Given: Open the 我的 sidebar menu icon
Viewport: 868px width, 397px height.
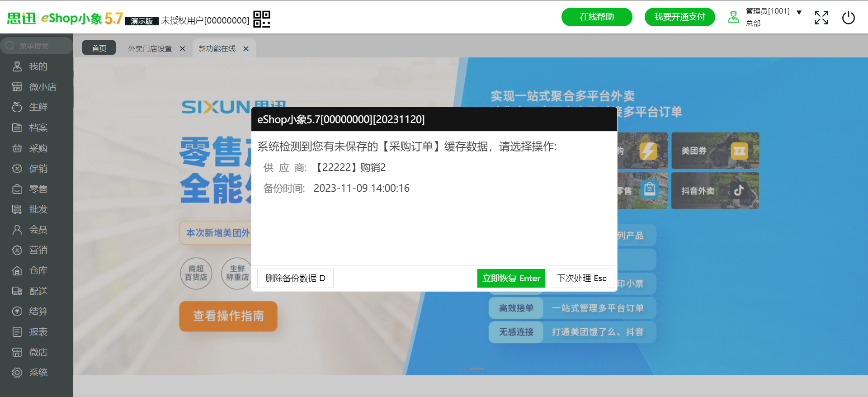Looking at the screenshot, I should tap(17, 66).
